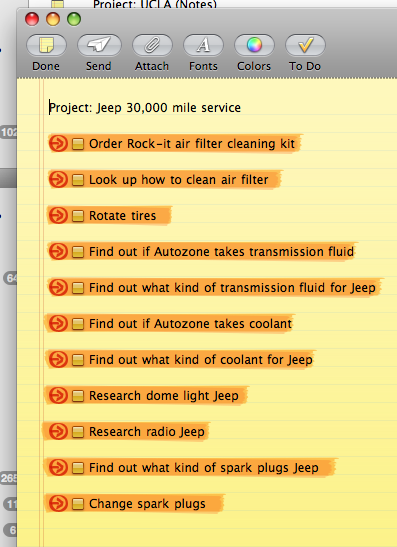Tick checkbox for kind of coolant for Jeep
This screenshot has height=547, width=397.
pos(78,360)
